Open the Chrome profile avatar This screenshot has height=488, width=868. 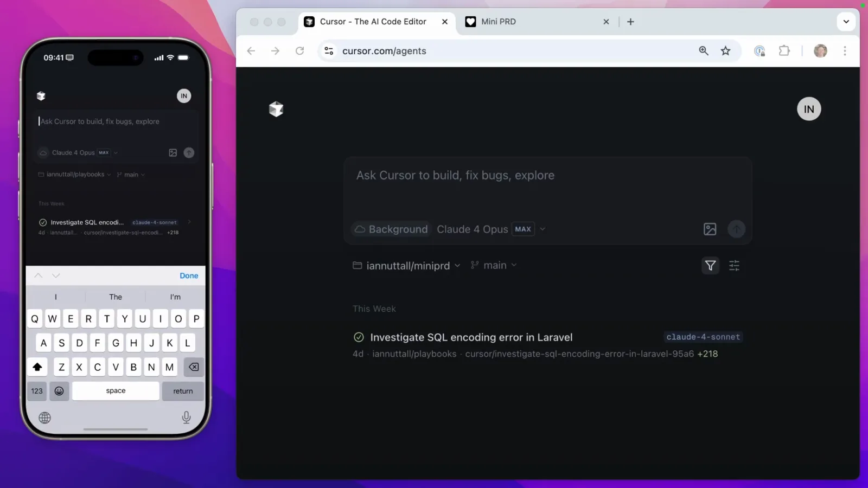pyautogui.click(x=820, y=51)
